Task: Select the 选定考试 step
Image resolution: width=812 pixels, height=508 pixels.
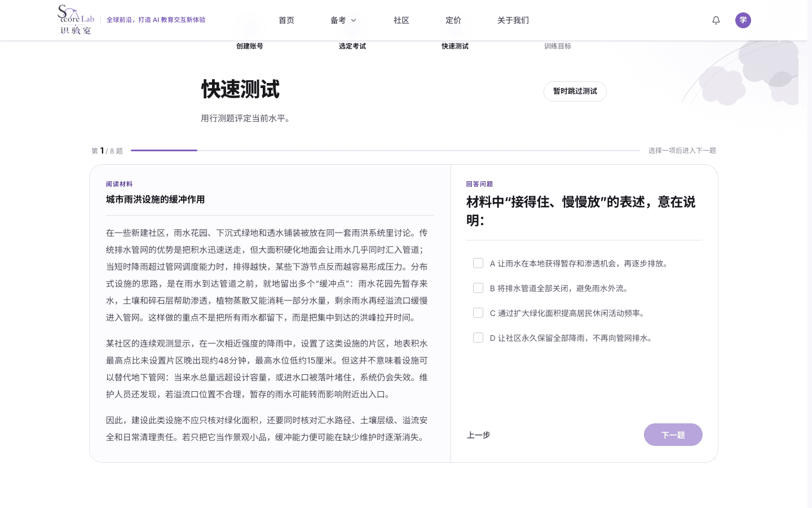Action: (352, 46)
